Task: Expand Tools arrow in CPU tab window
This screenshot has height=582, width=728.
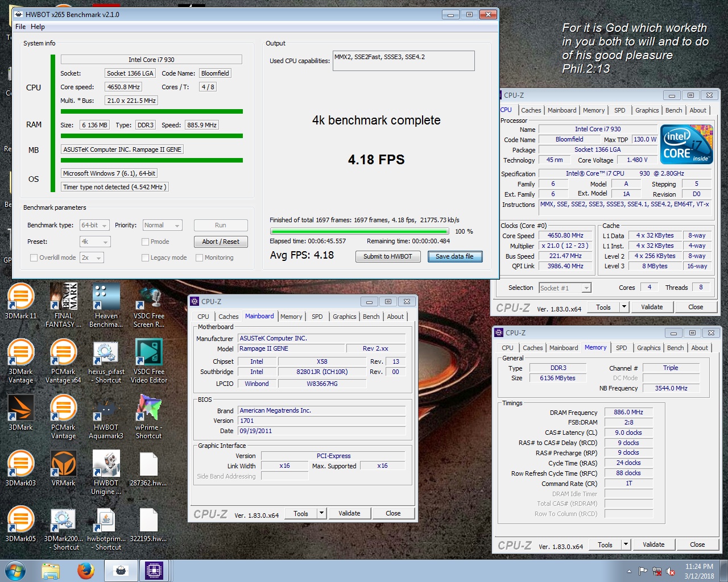Action: click(x=624, y=307)
